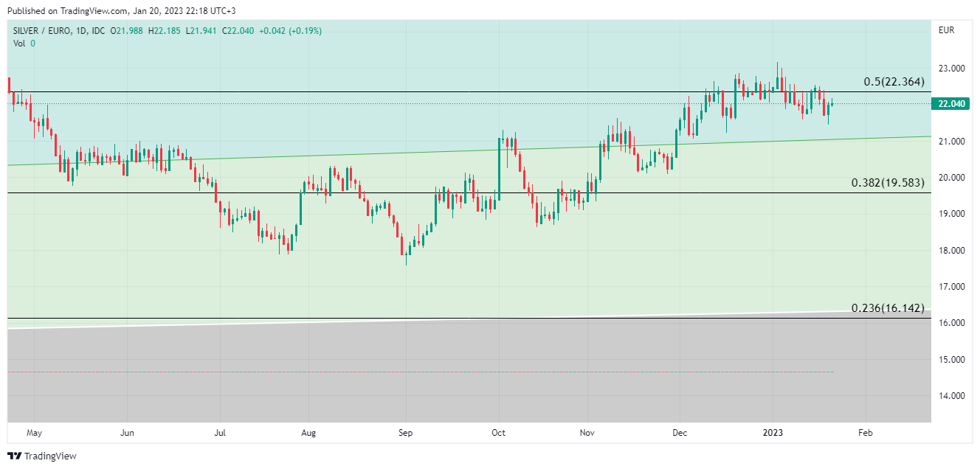Viewport: 980px width, 469px height.
Task: Click the price change +0.042 (+0.19%) value
Action: [x=290, y=31]
